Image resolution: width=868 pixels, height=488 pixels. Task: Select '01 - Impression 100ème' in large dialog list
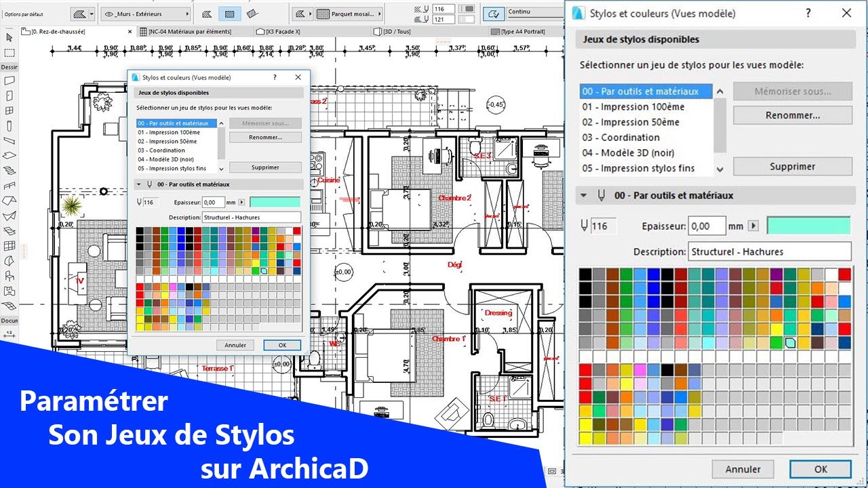[x=633, y=106]
